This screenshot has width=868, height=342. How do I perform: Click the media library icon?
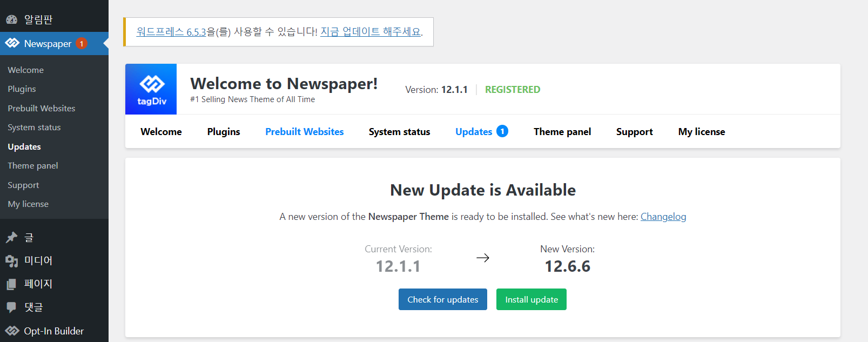(x=11, y=260)
